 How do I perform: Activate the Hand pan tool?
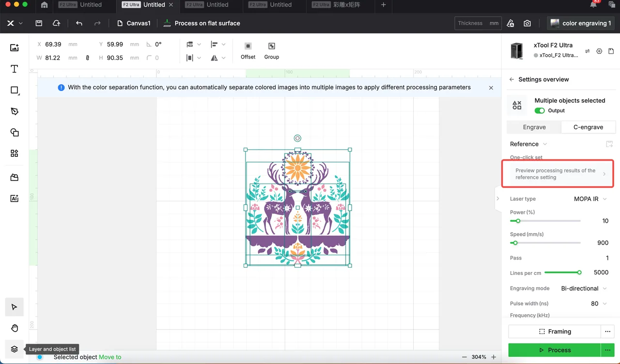coord(15,328)
